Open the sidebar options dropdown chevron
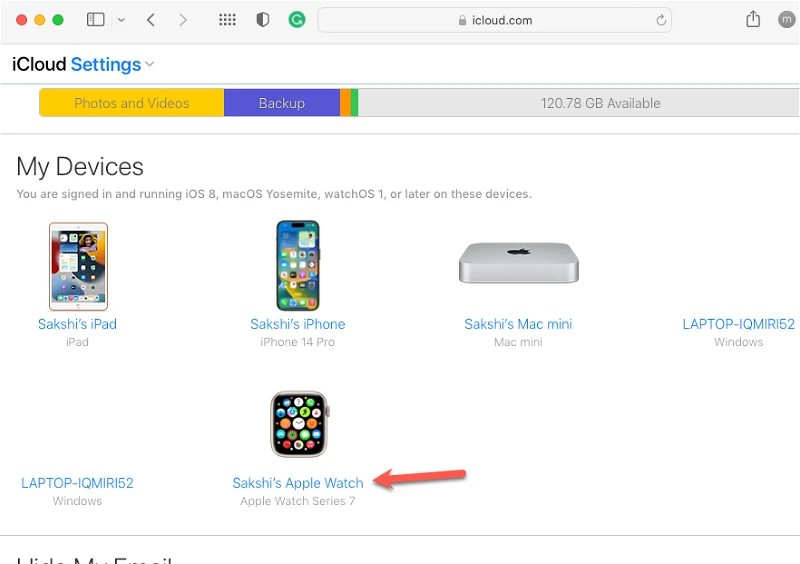Viewport: 800px width, 564px height. pos(121,20)
